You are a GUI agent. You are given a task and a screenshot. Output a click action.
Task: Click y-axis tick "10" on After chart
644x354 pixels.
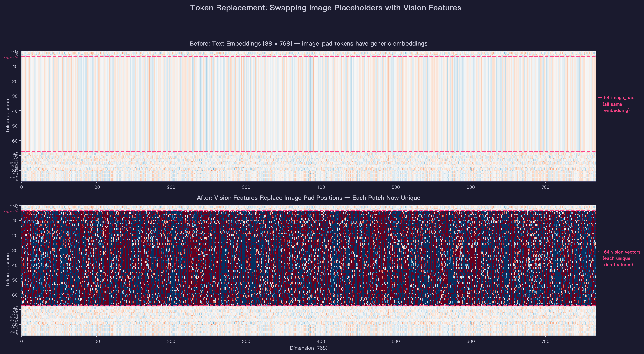point(15,221)
